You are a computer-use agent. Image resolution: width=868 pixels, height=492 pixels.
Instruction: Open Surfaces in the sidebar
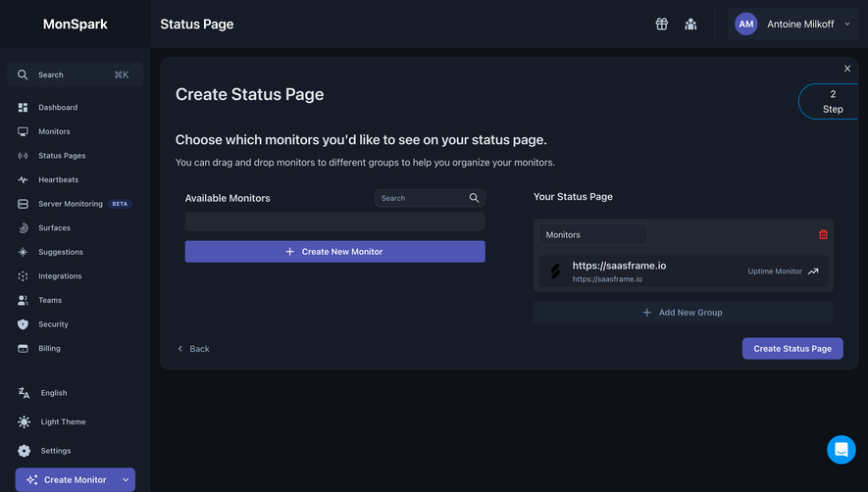(x=54, y=228)
